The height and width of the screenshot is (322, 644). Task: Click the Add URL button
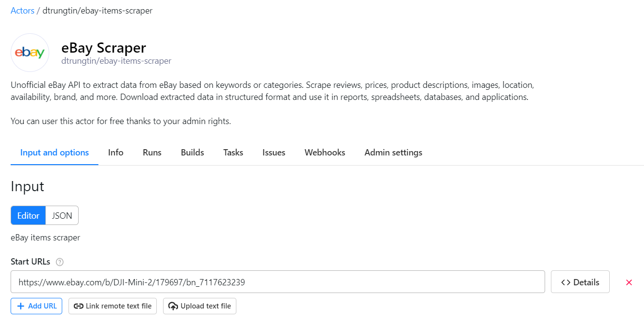pos(37,306)
